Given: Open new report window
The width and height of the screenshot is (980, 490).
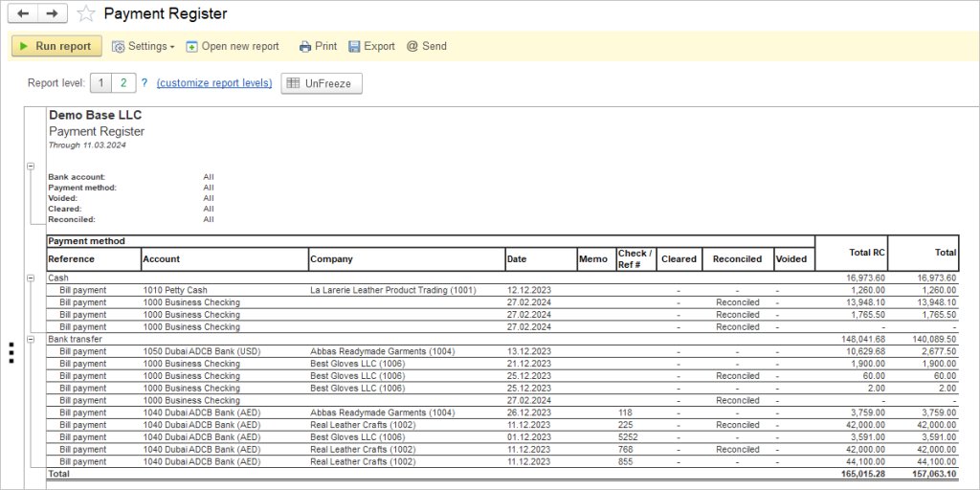Looking at the screenshot, I should 233,46.
